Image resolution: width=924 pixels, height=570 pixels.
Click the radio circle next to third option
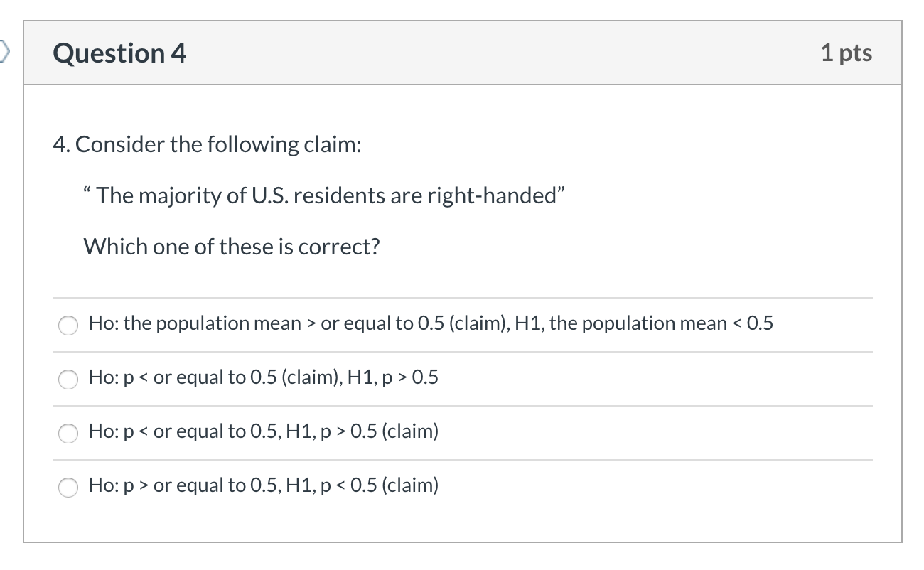tap(68, 434)
